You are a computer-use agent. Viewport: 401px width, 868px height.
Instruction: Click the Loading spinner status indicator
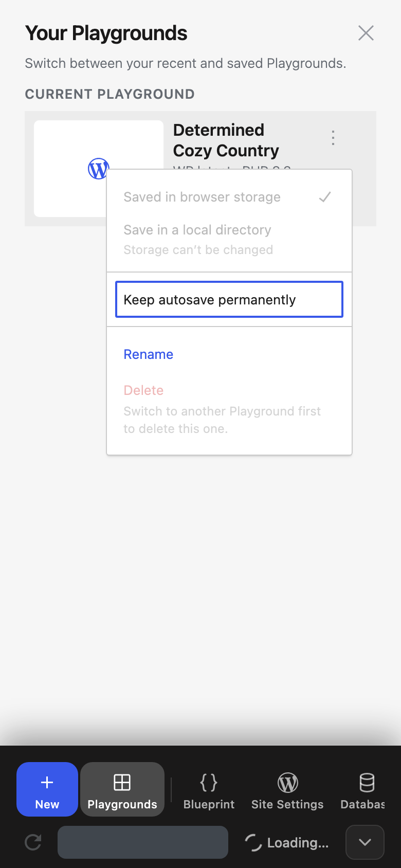tap(287, 842)
